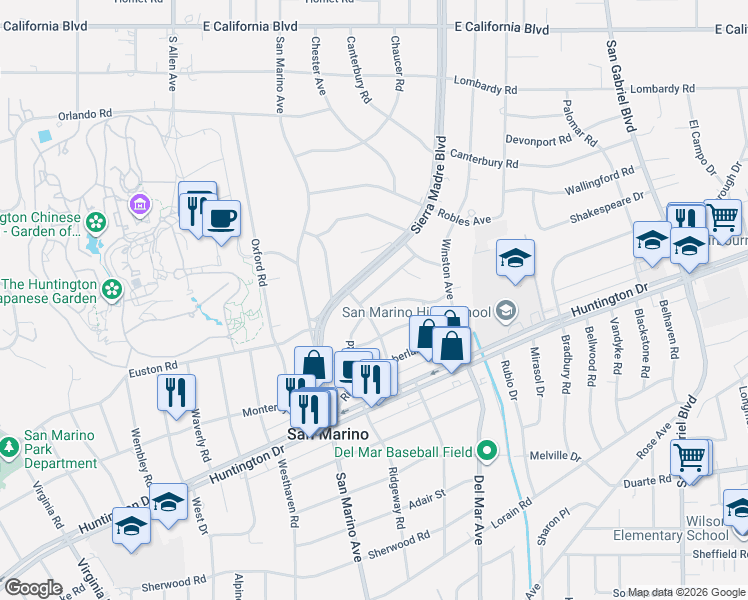Click the Del Mar Baseball Field label

click(403, 452)
